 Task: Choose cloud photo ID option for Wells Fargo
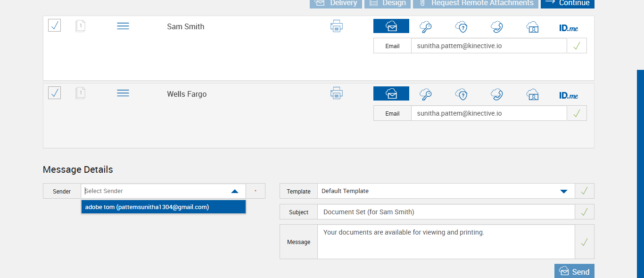coord(532,94)
